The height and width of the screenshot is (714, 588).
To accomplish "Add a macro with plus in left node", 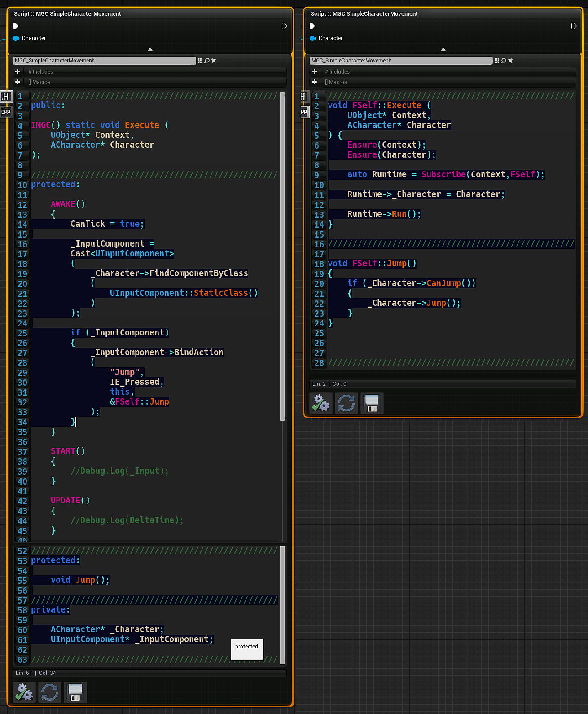I will (18, 82).
